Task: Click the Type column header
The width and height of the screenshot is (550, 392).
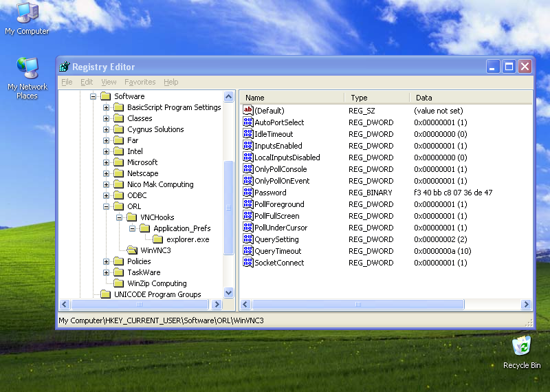Action: coord(377,98)
